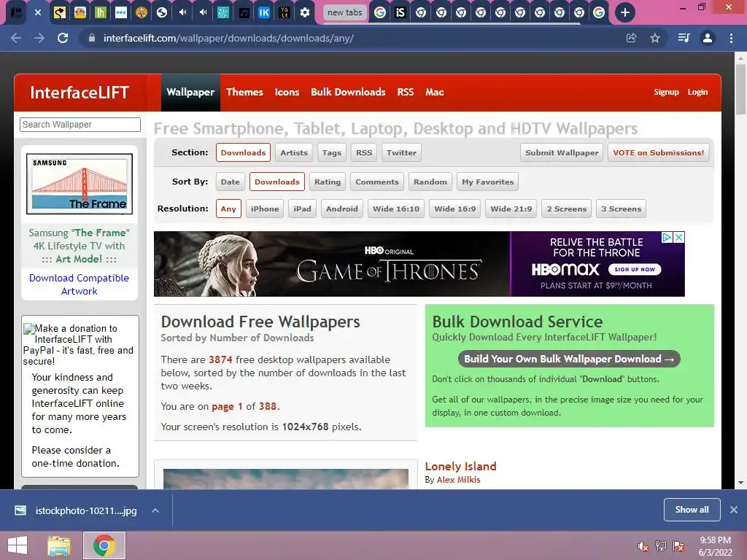Viewport: 747px width, 560px height.
Task: Click the muted volume tray icon
Action: pyautogui.click(x=643, y=546)
